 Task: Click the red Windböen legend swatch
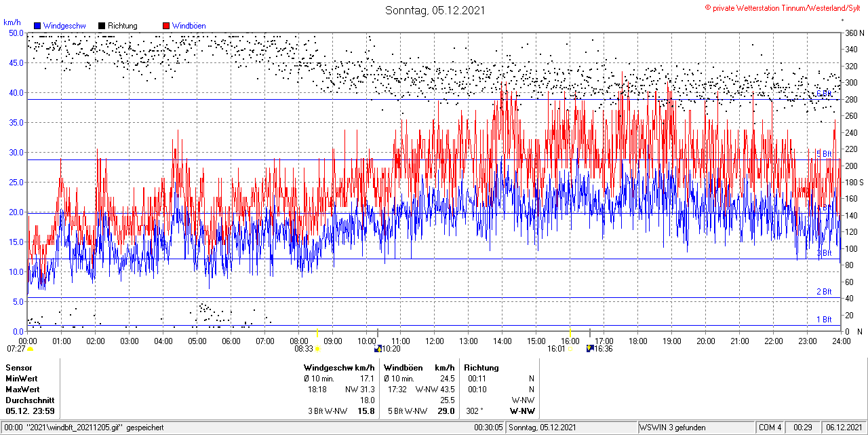pyautogui.click(x=166, y=26)
